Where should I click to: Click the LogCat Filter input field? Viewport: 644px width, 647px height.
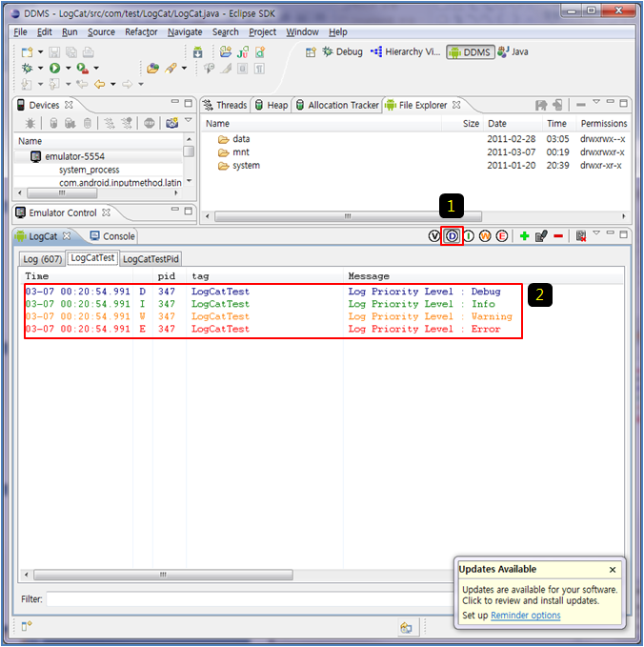click(251, 598)
